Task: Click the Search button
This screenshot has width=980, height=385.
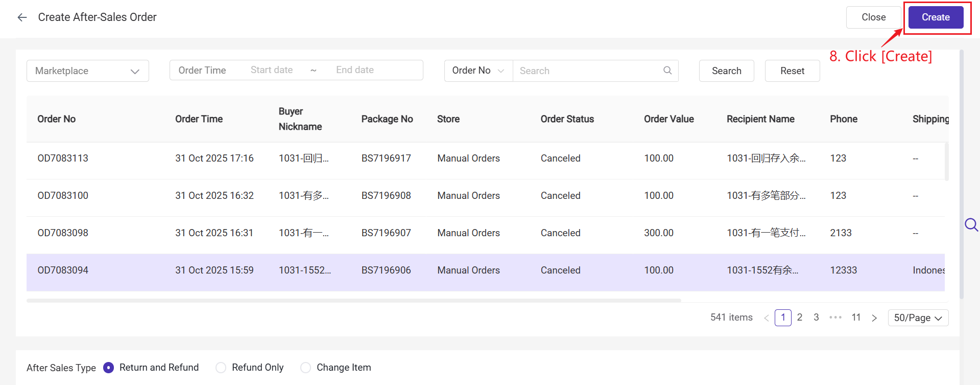Action: [x=726, y=71]
